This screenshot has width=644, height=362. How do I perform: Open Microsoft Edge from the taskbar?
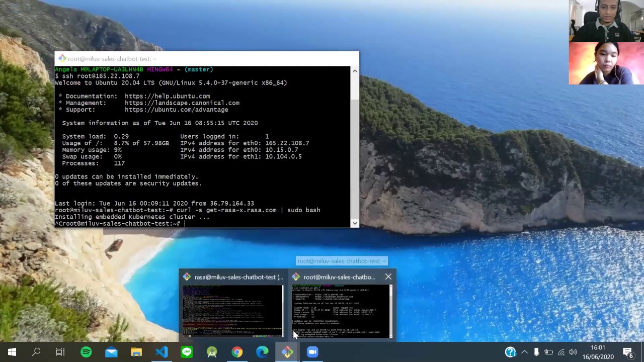(262, 352)
